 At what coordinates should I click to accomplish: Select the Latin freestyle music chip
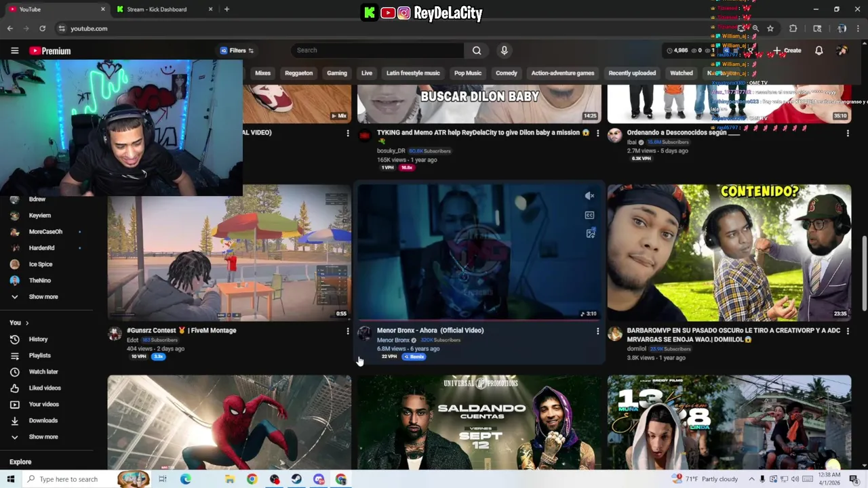point(413,73)
